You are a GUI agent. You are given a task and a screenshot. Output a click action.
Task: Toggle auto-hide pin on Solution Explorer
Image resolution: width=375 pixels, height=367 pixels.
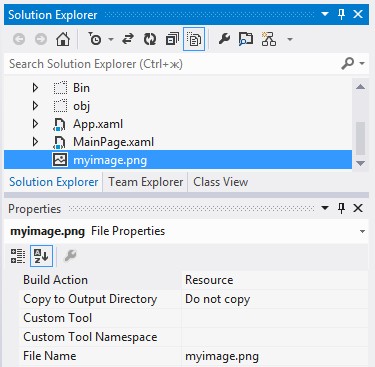[341, 14]
